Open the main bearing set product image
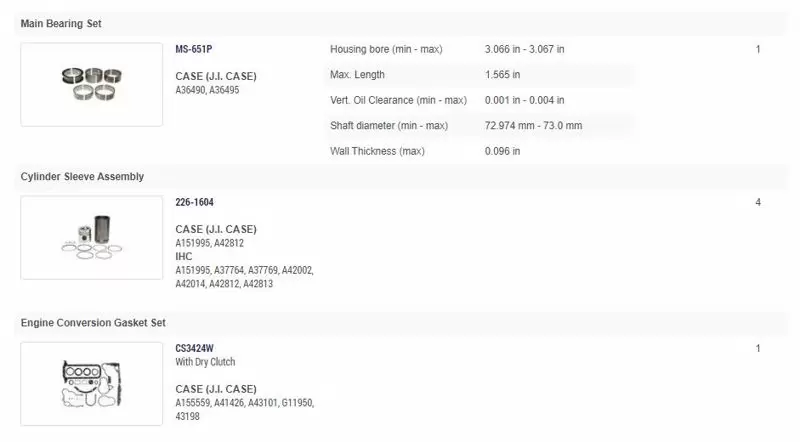The image size is (800, 442). click(92, 84)
